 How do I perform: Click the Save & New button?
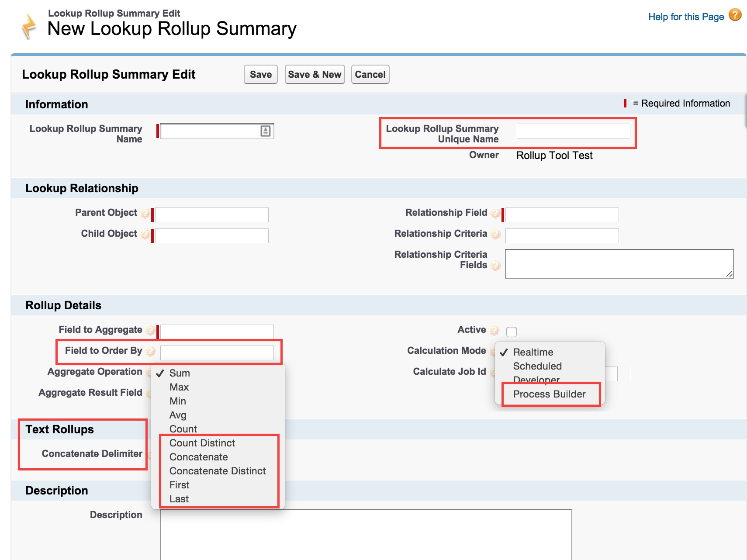(x=315, y=75)
